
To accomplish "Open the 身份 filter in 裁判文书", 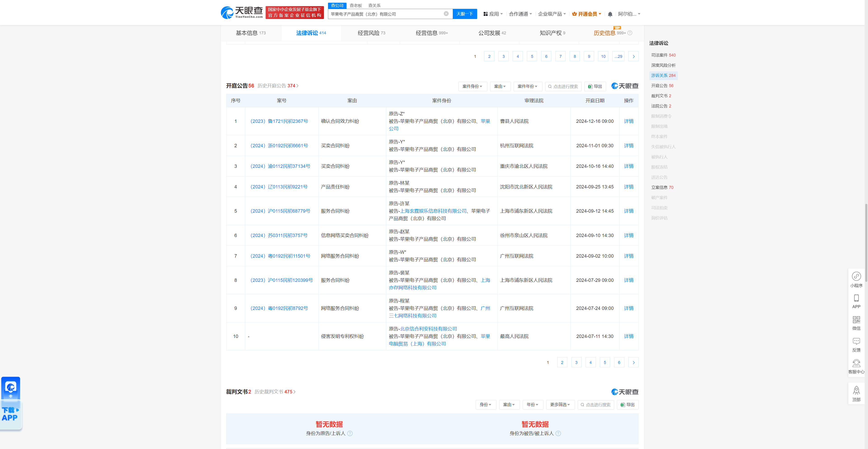I will (x=486, y=405).
